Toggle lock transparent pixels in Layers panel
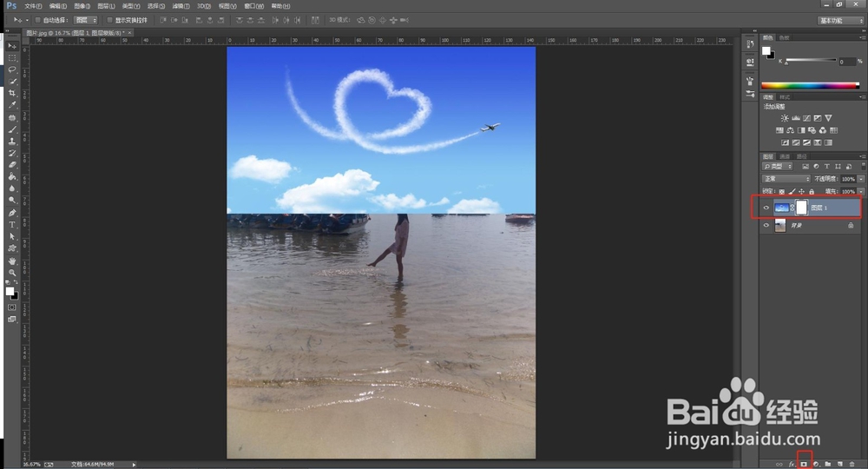The height and width of the screenshot is (469, 868). click(x=782, y=192)
